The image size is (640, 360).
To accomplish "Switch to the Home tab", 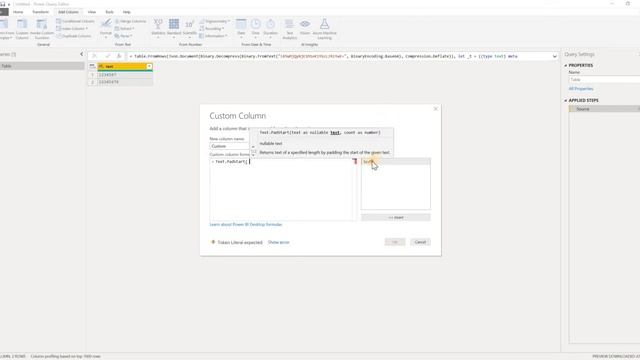I will click(x=18, y=12).
